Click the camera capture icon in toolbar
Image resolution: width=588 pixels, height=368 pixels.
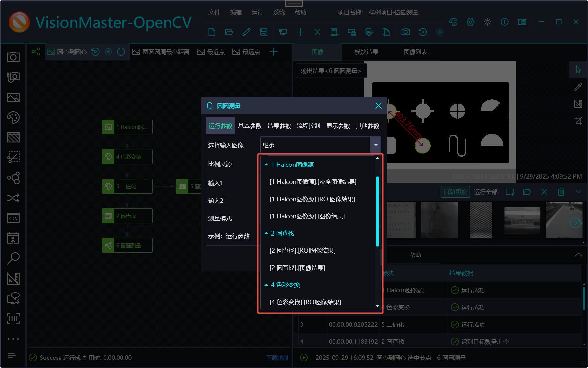coord(406,32)
